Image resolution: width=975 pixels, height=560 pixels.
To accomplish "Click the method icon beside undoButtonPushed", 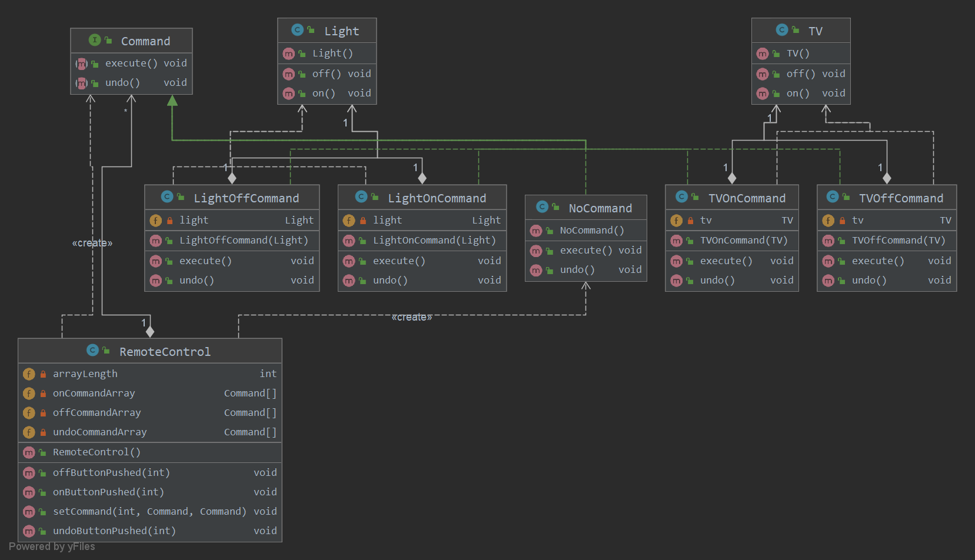I will (29, 531).
